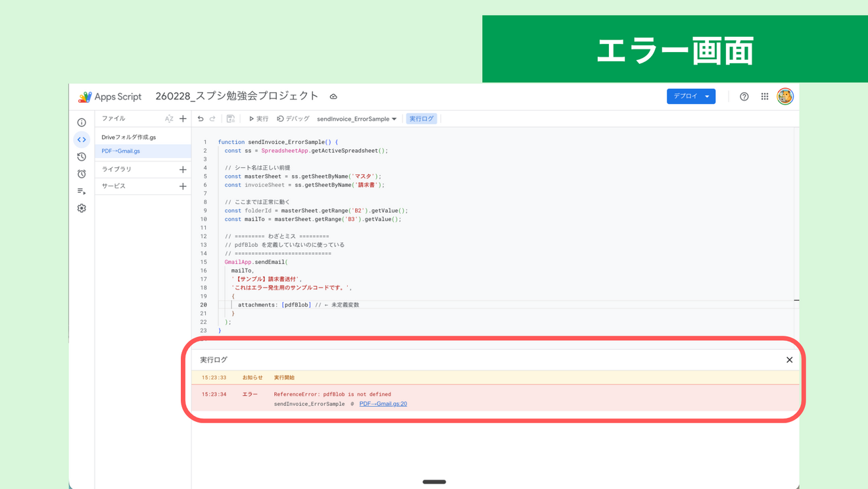Image resolution: width=868 pixels, height=489 pixels.
Task: Click the const folderId code line
Action: point(316,211)
